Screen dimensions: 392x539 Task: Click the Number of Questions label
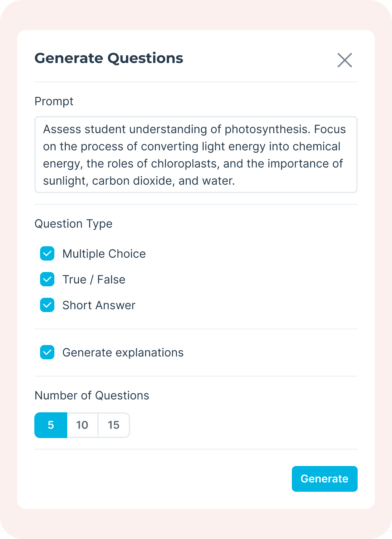tap(92, 395)
